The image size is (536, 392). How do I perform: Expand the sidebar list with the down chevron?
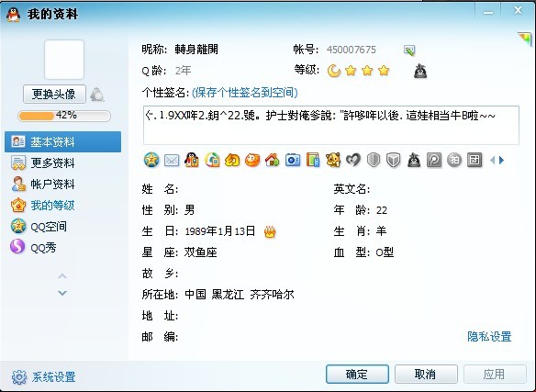point(62,293)
